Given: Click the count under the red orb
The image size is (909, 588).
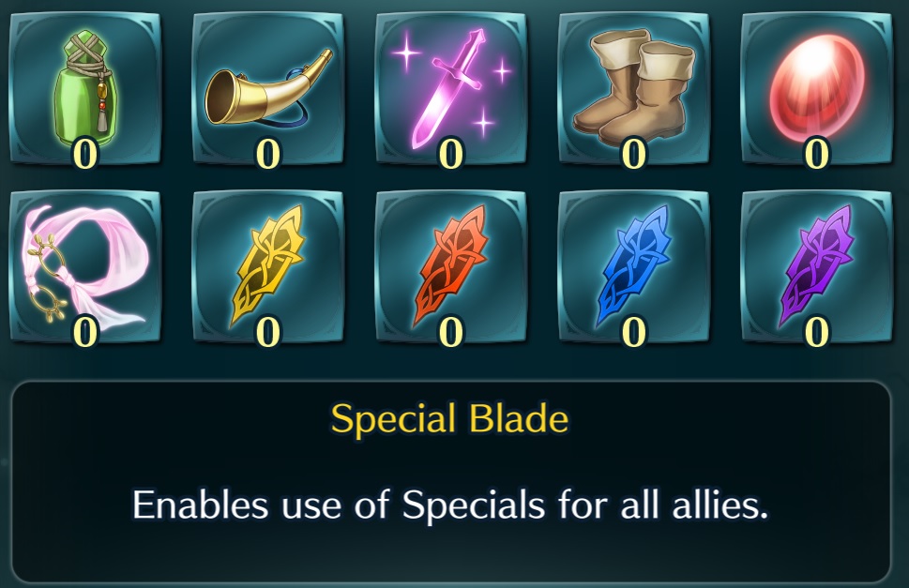Looking at the screenshot, I should tap(817, 154).
